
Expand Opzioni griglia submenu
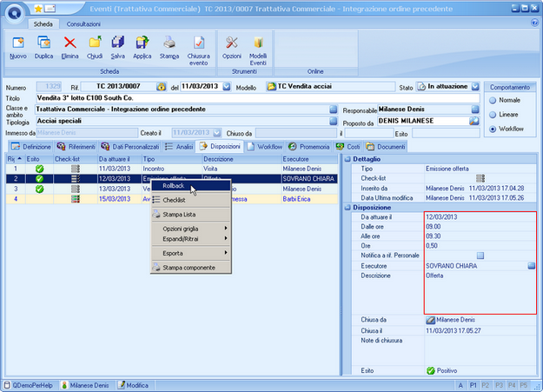(191, 229)
